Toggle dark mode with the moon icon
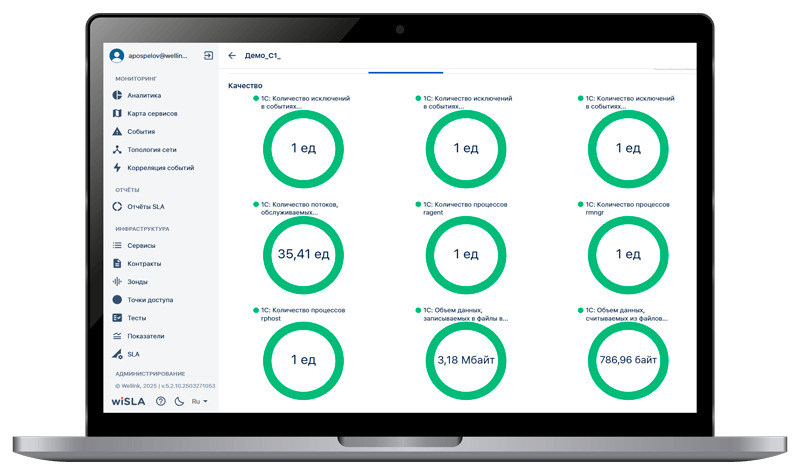The width and height of the screenshot is (800, 475). tap(179, 401)
